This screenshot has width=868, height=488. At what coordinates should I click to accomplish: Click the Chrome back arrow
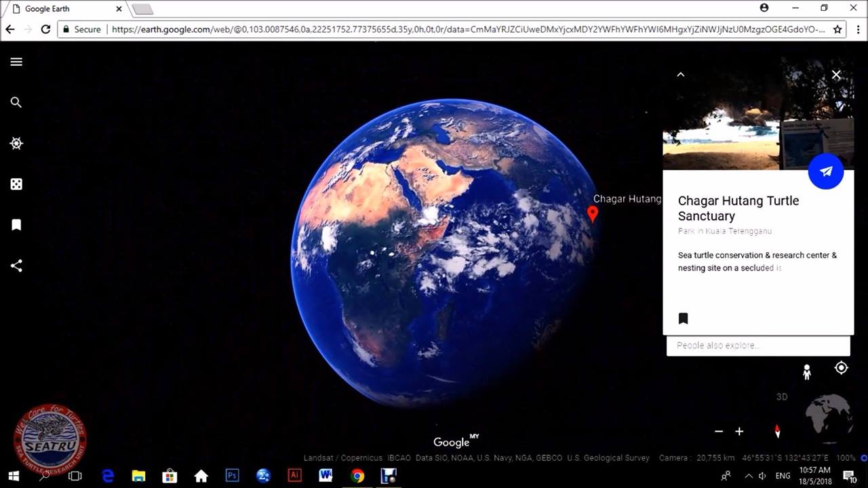(x=10, y=29)
